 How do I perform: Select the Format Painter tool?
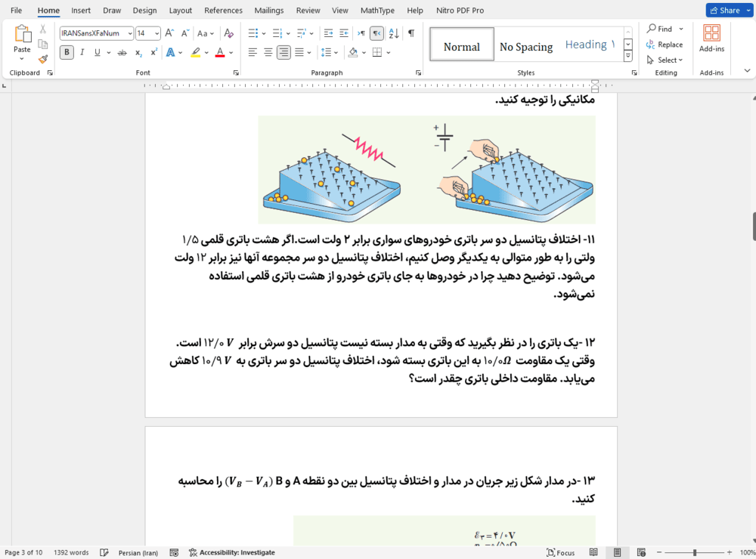[43, 58]
